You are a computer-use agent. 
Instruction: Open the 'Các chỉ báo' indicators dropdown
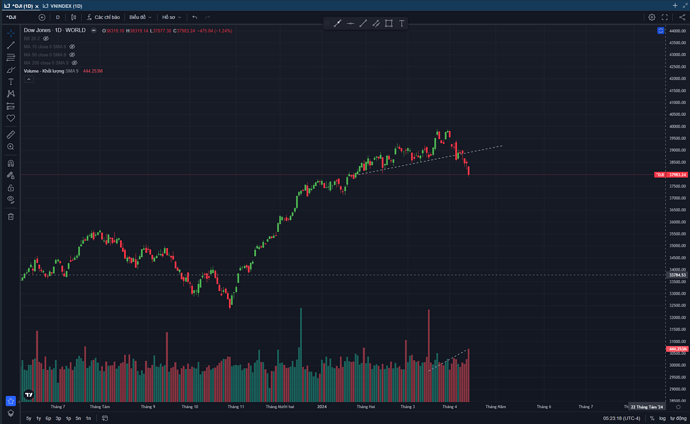click(x=103, y=17)
